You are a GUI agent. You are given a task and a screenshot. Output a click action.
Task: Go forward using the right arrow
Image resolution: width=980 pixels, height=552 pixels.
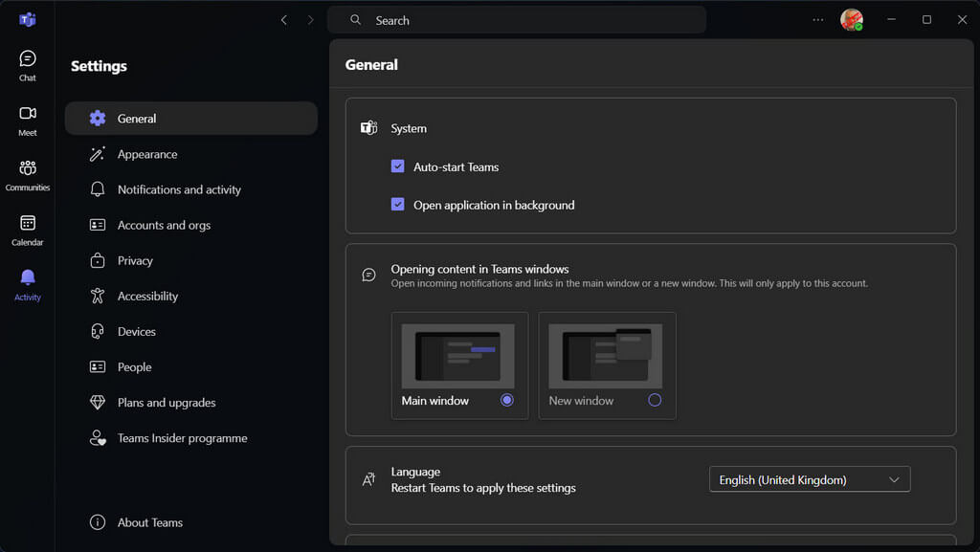pos(311,20)
